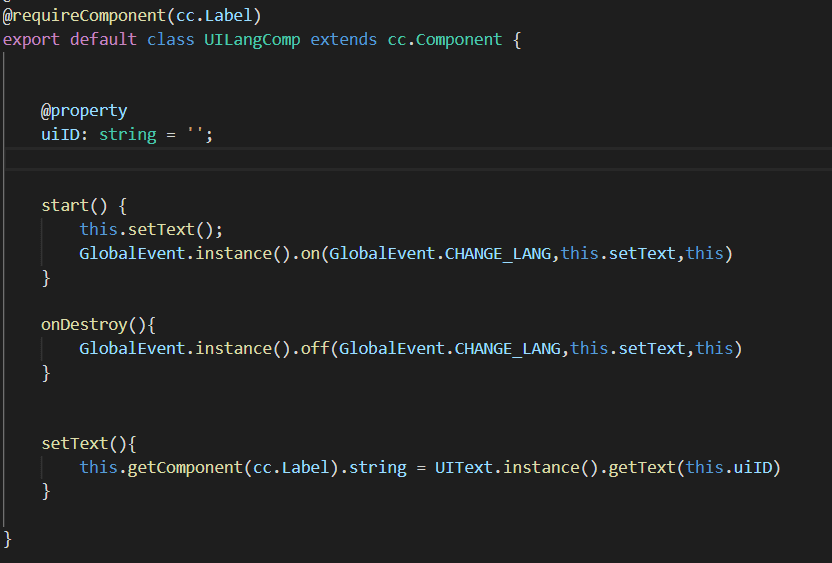Click this.setText argument in the .off( call
832x563 pixels.
(628, 348)
